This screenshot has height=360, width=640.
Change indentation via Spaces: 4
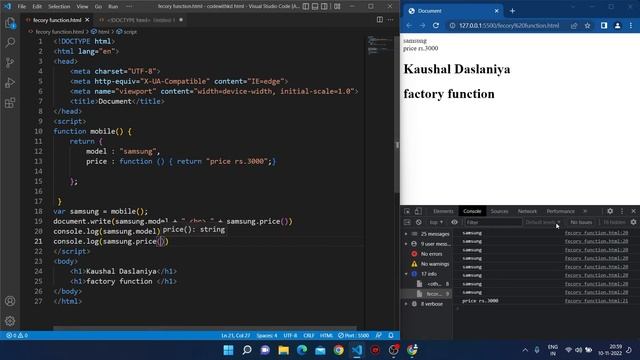(x=267, y=336)
